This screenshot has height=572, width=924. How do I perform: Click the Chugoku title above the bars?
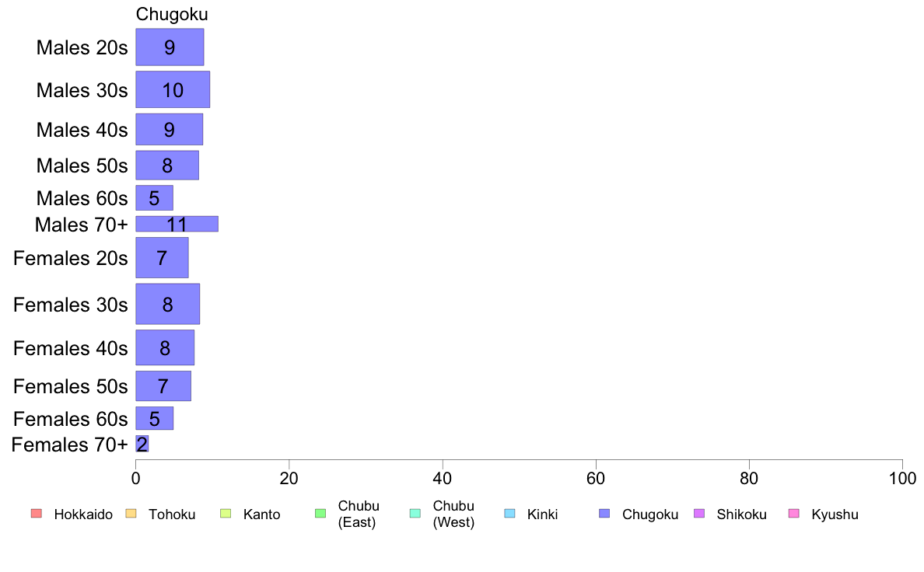click(x=172, y=14)
